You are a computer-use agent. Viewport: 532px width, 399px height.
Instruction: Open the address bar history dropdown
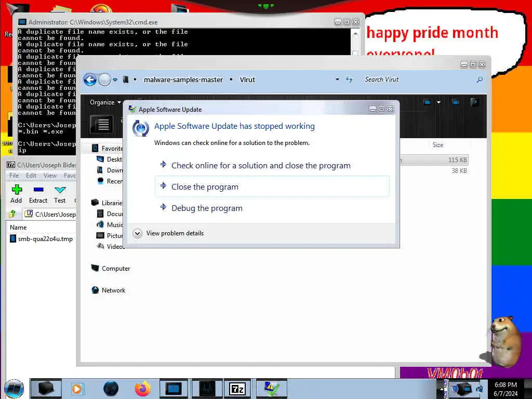[337, 79]
